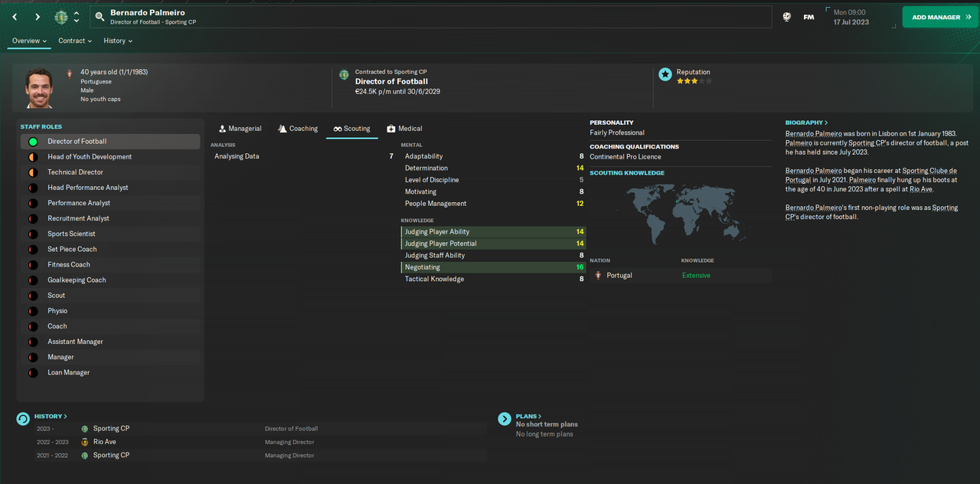Select Director of Football role indicator

(33, 142)
